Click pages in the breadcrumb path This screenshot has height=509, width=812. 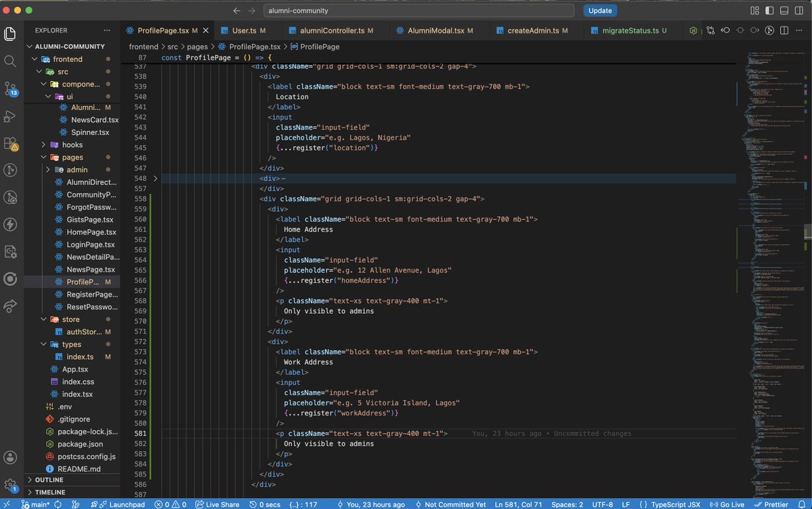[197, 47]
